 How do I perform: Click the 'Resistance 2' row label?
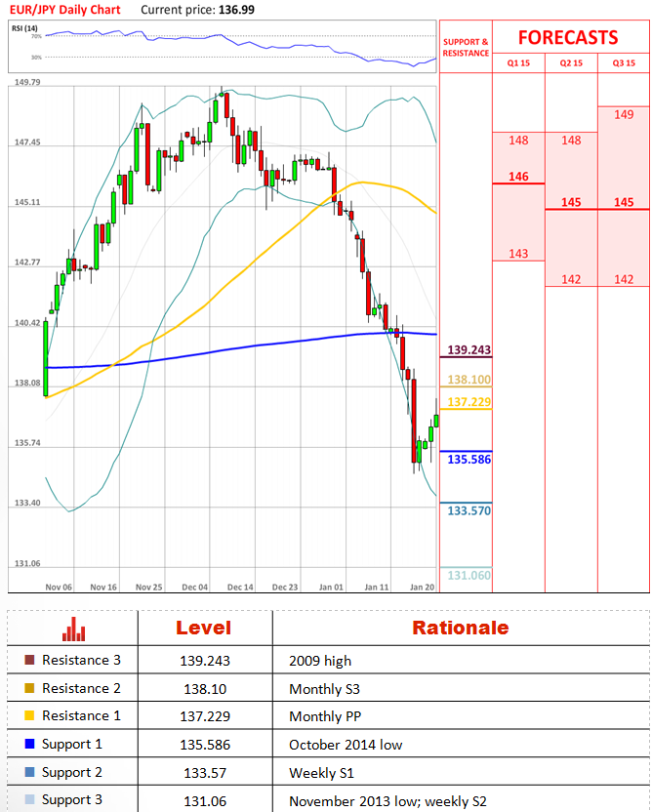(x=81, y=688)
